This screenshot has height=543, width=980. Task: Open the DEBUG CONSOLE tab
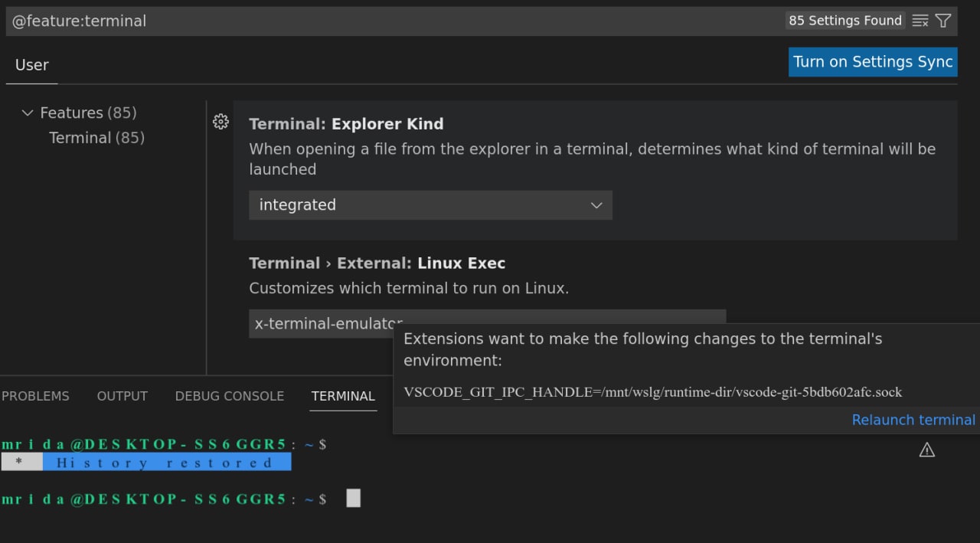pyautogui.click(x=230, y=396)
